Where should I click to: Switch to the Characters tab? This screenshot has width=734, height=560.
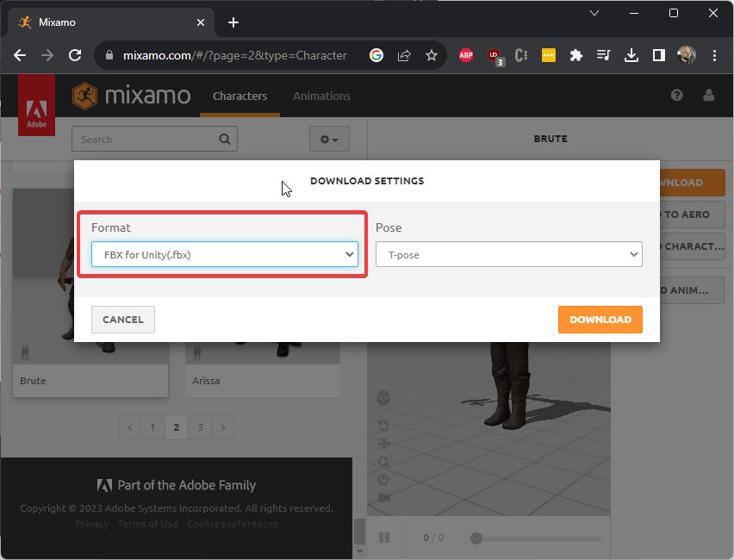tap(239, 96)
